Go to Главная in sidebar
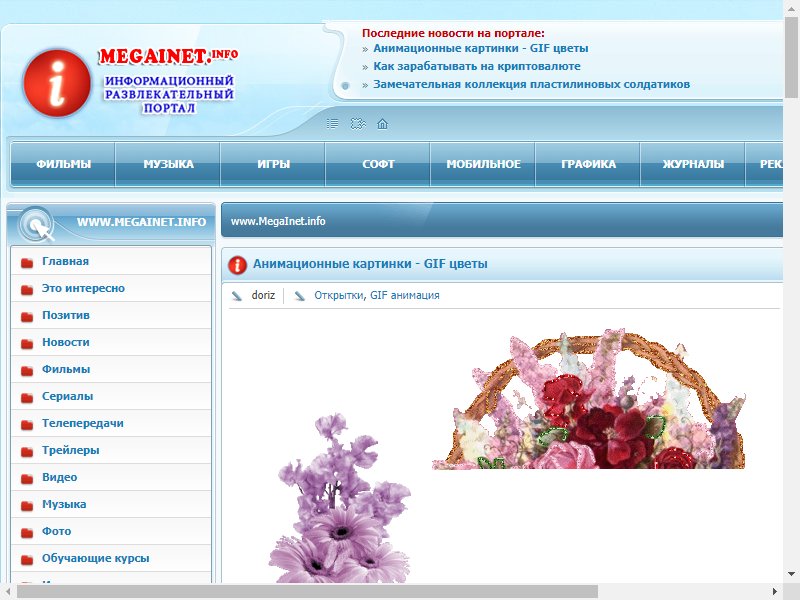 tap(65, 261)
